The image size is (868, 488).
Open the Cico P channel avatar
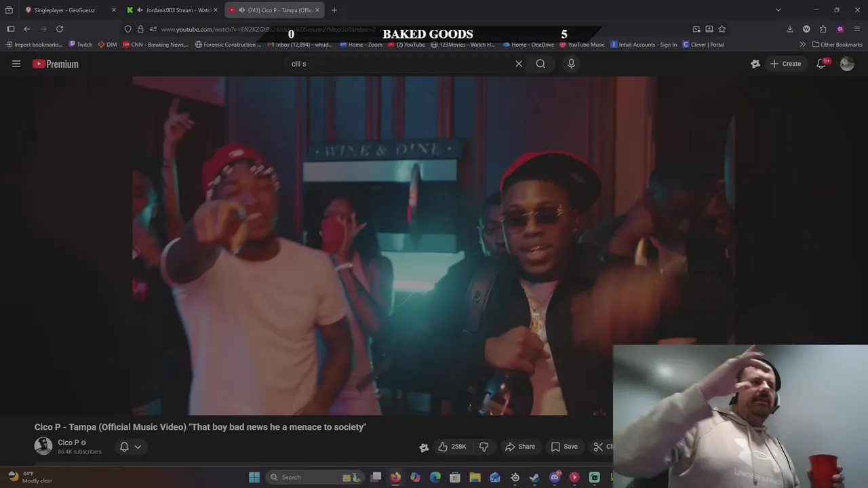click(x=43, y=446)
